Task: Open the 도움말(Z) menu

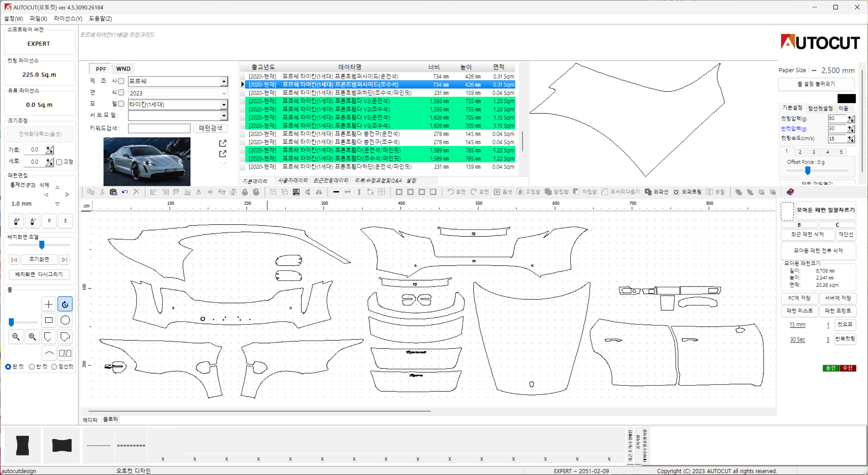Action: [100, 19]
